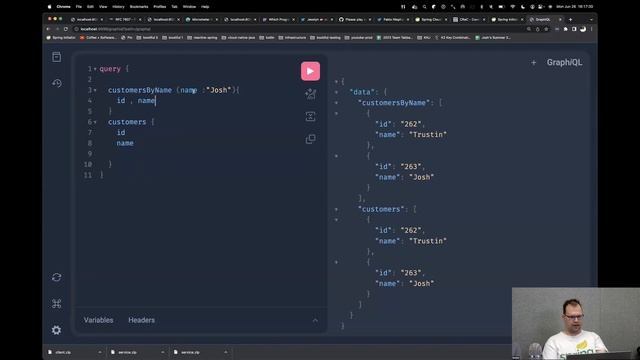This screenshot has height=360, width=640.
Task: Open the Apple menu
Action: point(49,7)
